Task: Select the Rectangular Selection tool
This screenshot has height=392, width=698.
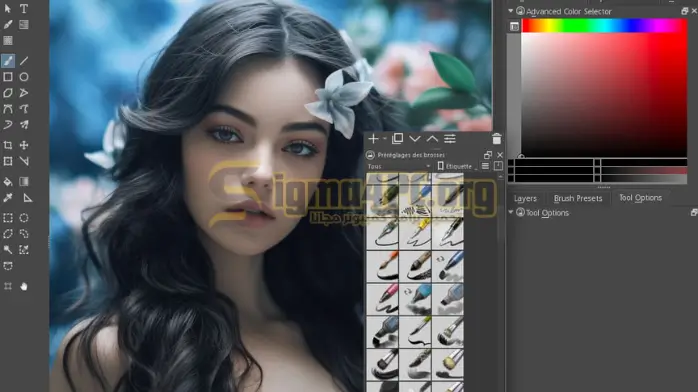Action: click(x=8, y=218)
